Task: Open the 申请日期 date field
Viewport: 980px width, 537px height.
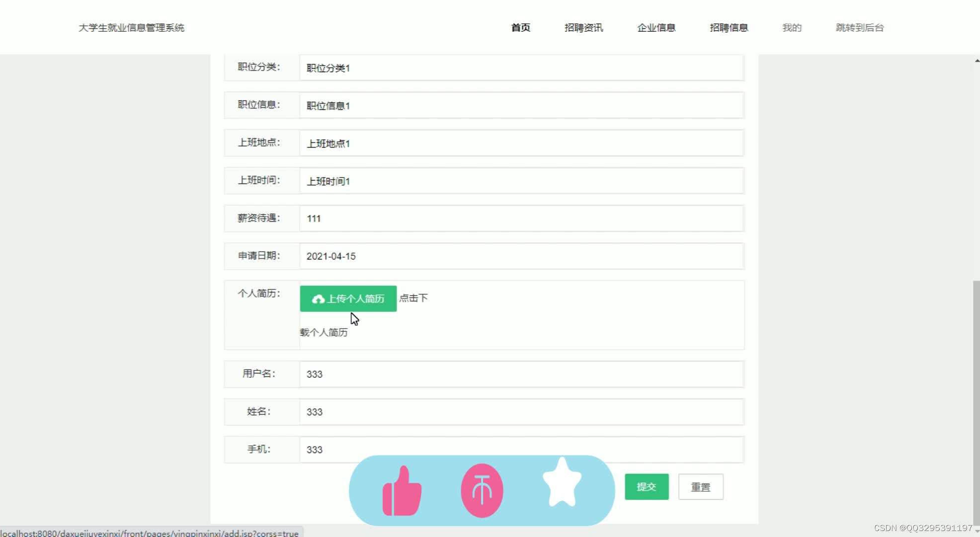Action: [522, 256]
